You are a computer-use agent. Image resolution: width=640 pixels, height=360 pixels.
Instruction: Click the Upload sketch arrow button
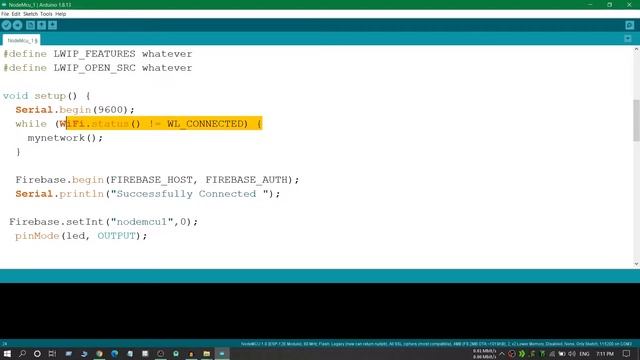18,25
